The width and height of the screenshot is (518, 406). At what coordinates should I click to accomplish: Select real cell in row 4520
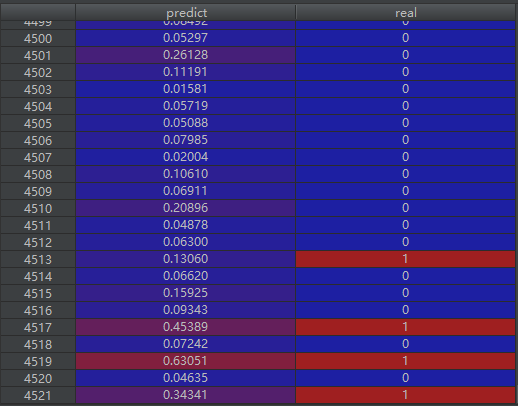click(x=405, y=378)
